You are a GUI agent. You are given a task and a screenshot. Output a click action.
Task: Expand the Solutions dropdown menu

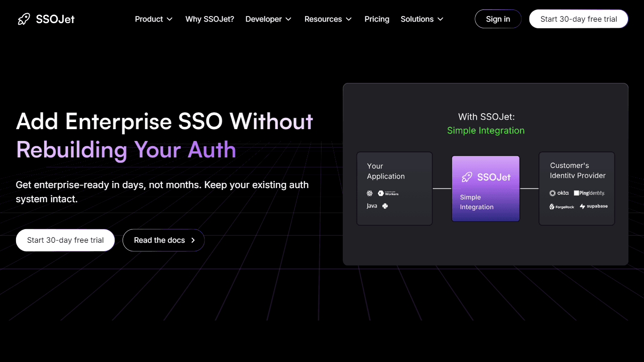coord(422,19)
